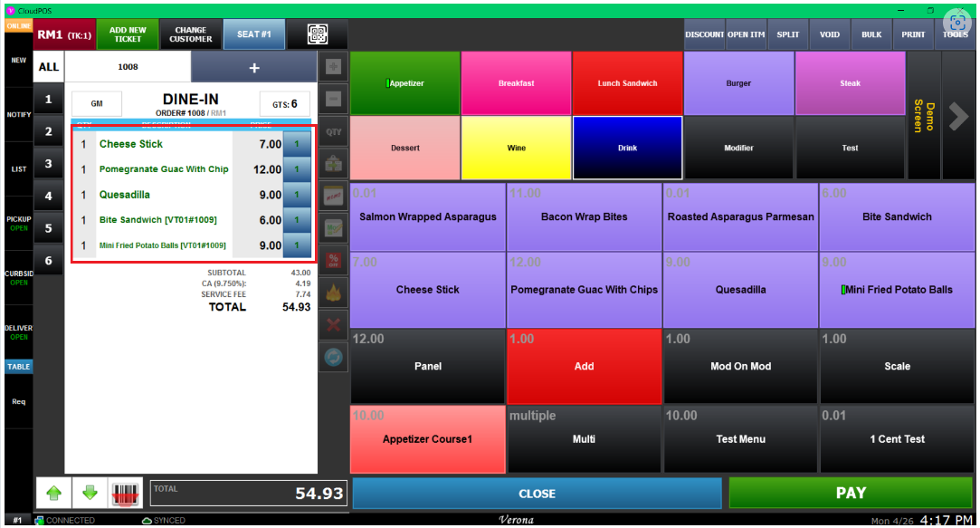Switch to the Drink category tab
The image size is (980, 528).
coord(627,148)
